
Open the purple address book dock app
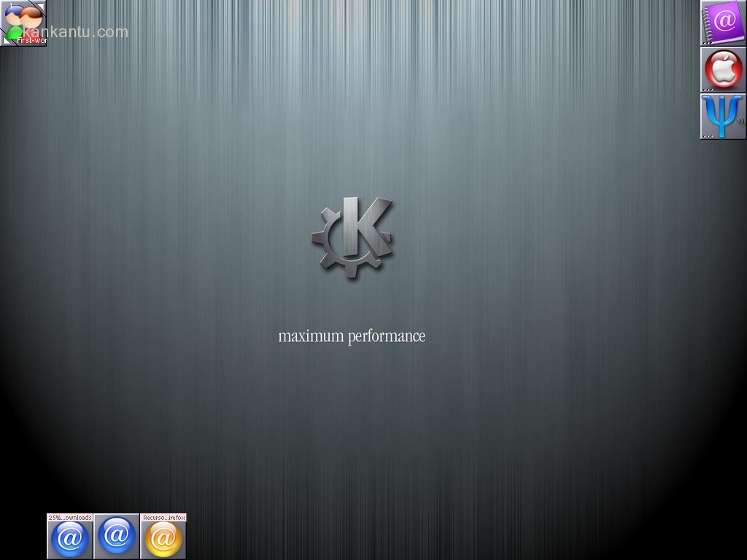point(723,23)
